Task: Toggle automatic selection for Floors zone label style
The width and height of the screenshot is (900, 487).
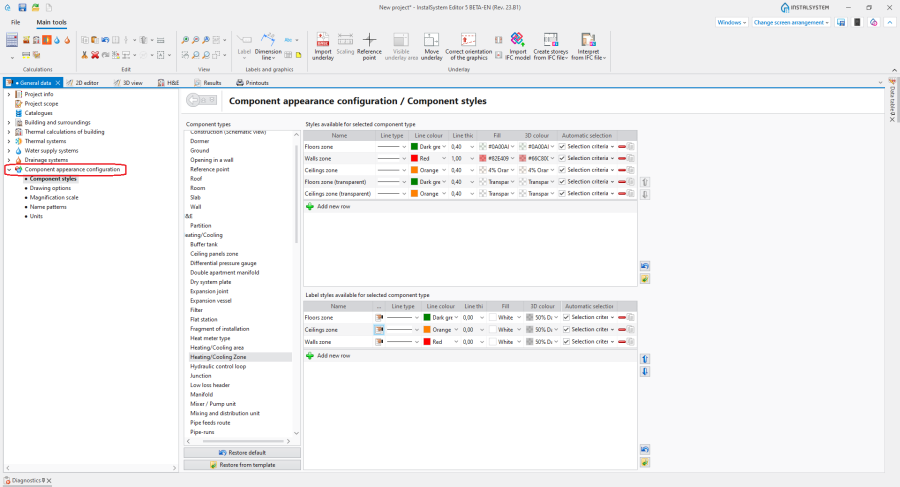Action: pos(566,317)
